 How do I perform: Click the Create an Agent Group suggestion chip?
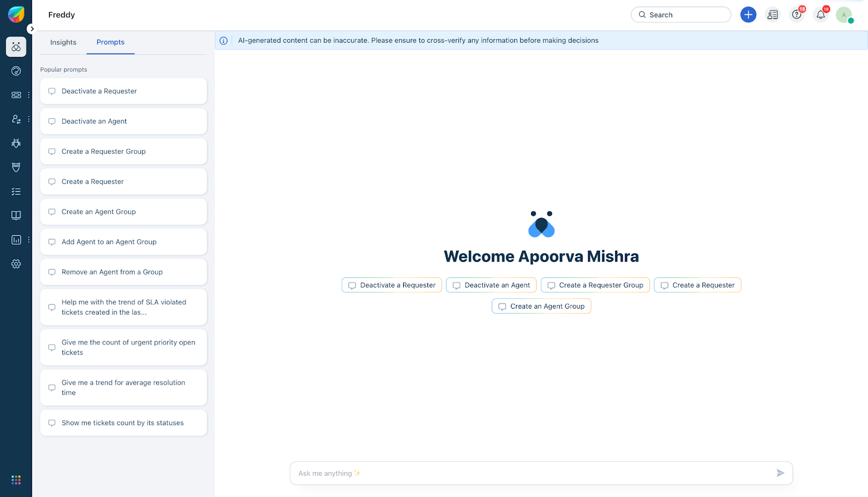coord(541,307)
